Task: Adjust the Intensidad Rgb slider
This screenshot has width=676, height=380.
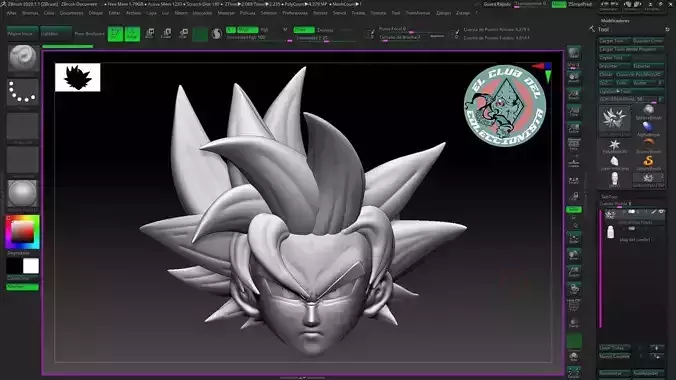Action: pyautogui.click(x=259, y=38)
